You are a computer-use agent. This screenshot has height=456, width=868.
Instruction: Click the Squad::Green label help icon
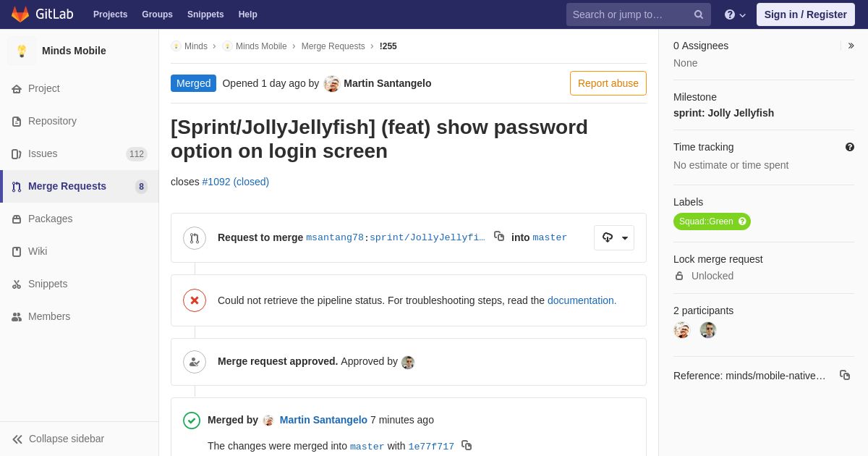point(742,221)
